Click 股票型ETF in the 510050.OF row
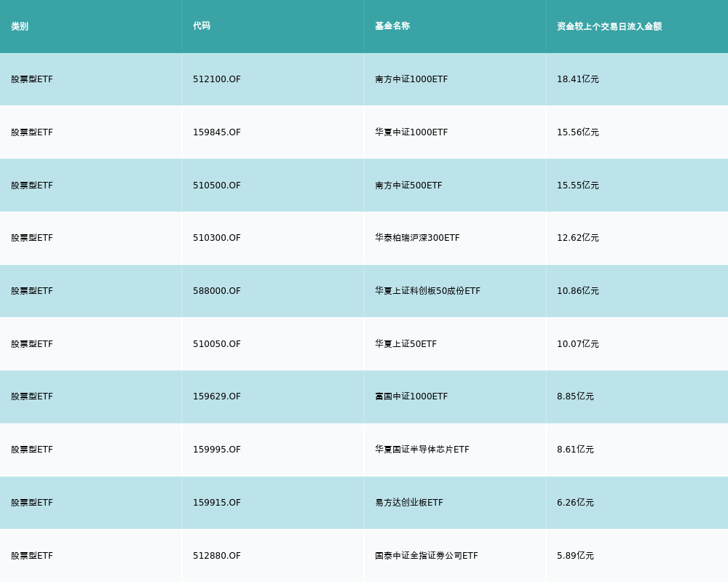Image resolution: width=728 pixels, height=582 pixels. point(32,344)
